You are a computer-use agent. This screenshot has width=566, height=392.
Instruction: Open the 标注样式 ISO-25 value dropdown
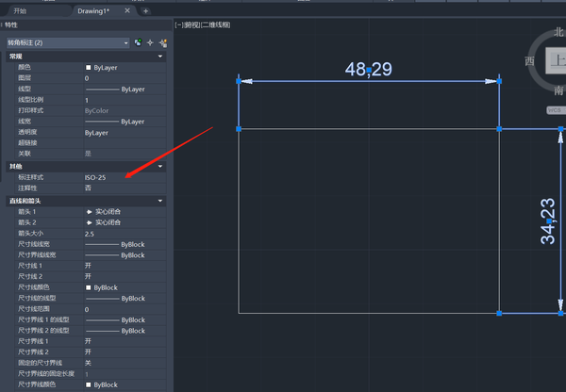[125, 177]
